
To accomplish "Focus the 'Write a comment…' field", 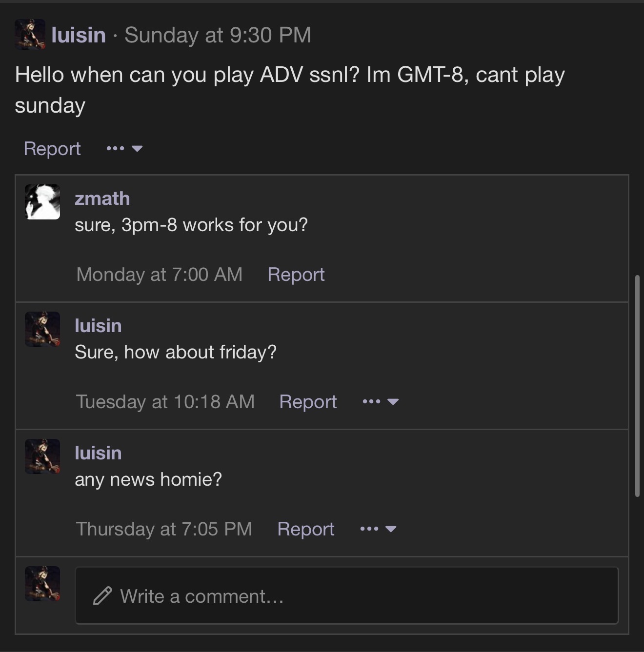I will coord(346,596).
